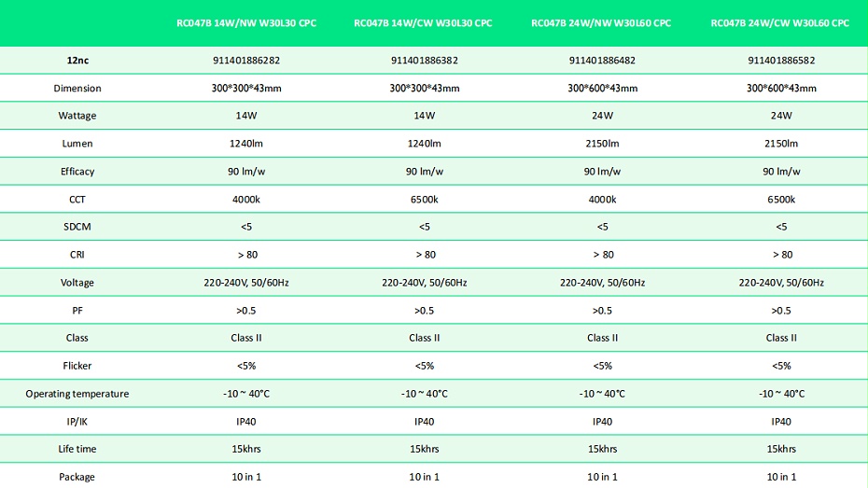Click the code 911401886582

point(781,61)
